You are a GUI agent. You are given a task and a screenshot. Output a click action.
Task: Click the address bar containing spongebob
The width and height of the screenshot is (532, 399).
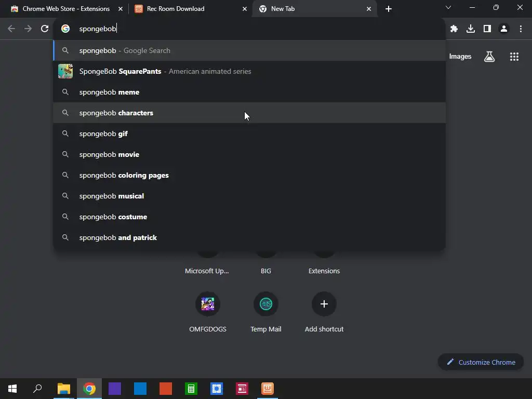point(249,29)
